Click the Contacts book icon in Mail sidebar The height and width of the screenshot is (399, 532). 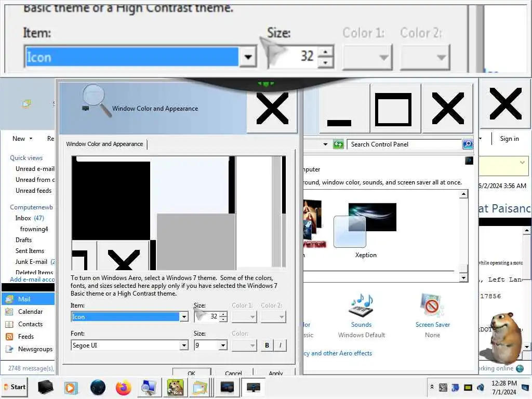(x=9, y=324)
